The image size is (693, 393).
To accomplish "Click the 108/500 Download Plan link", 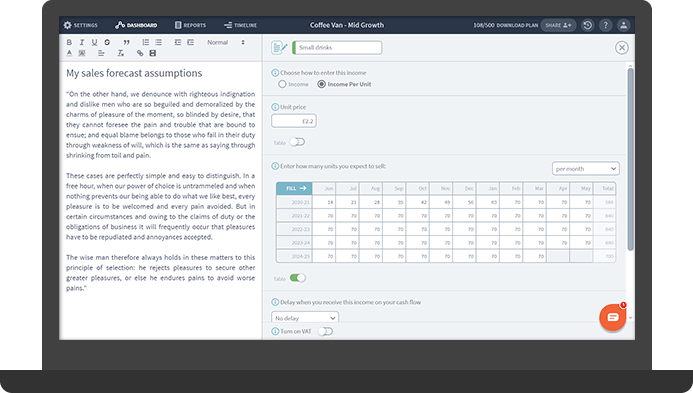I will [x=506, y=25].
